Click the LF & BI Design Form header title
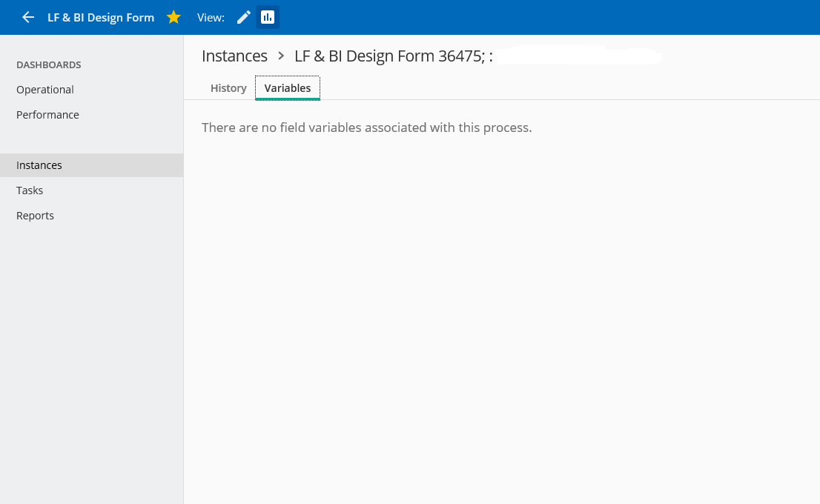Screen dimensions: 820x504 click(x=101, y=17)
